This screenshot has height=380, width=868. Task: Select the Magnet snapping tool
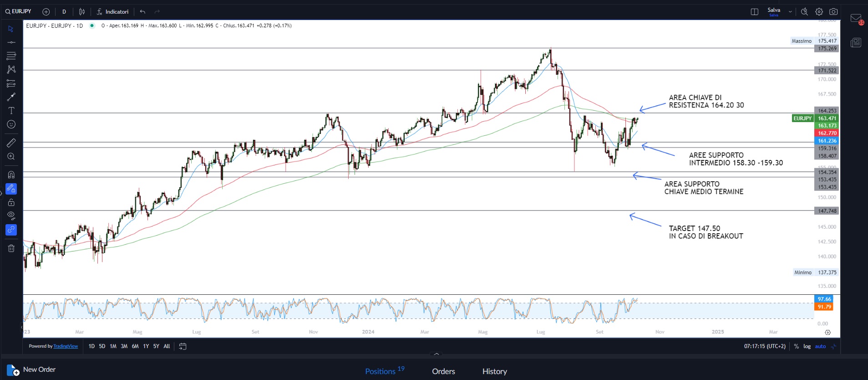(x=11, y=175)
